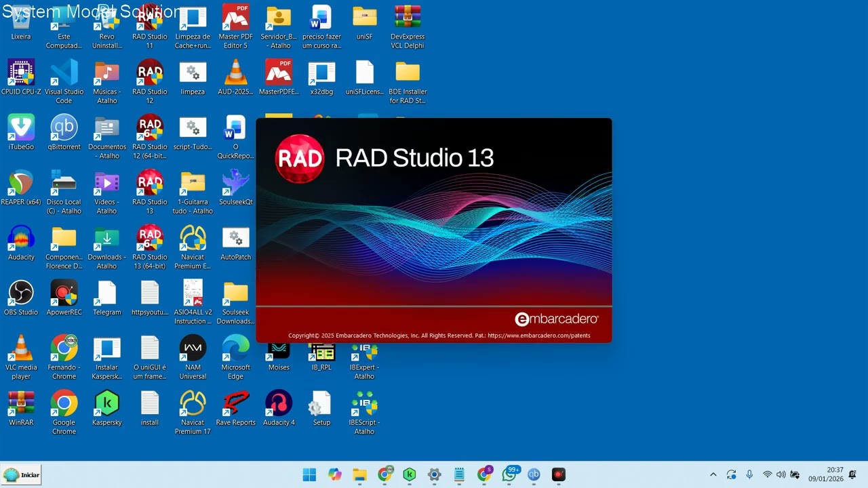Select the IBEScript - Atalho desktop shortcut

point(364,412)
